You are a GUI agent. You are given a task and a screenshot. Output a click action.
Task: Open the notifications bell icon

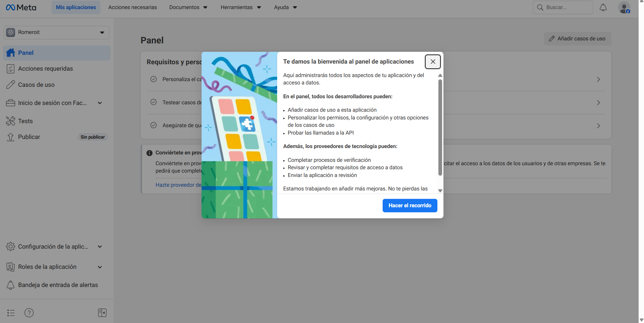603,7
